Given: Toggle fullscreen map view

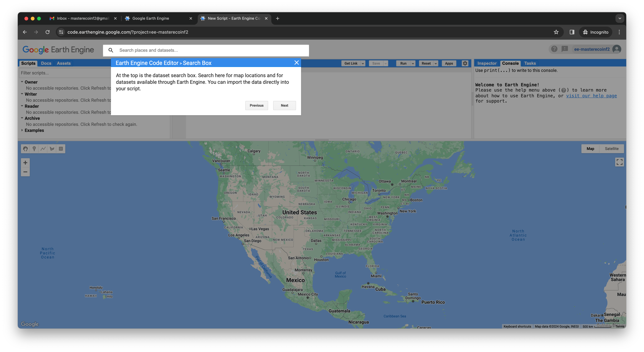Looking at the screenshot, I should (x=619, y=162).
